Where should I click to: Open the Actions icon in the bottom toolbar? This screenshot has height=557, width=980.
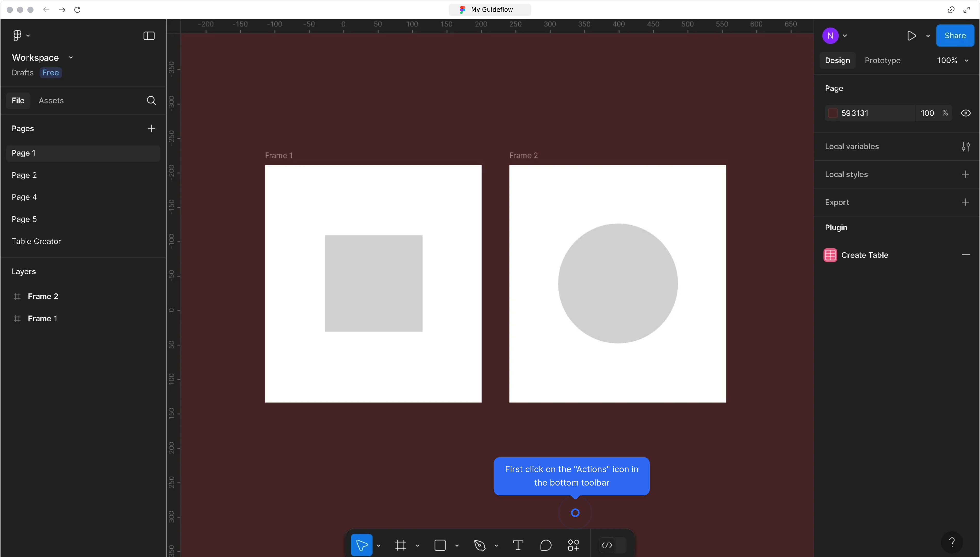tap(573, 545)
